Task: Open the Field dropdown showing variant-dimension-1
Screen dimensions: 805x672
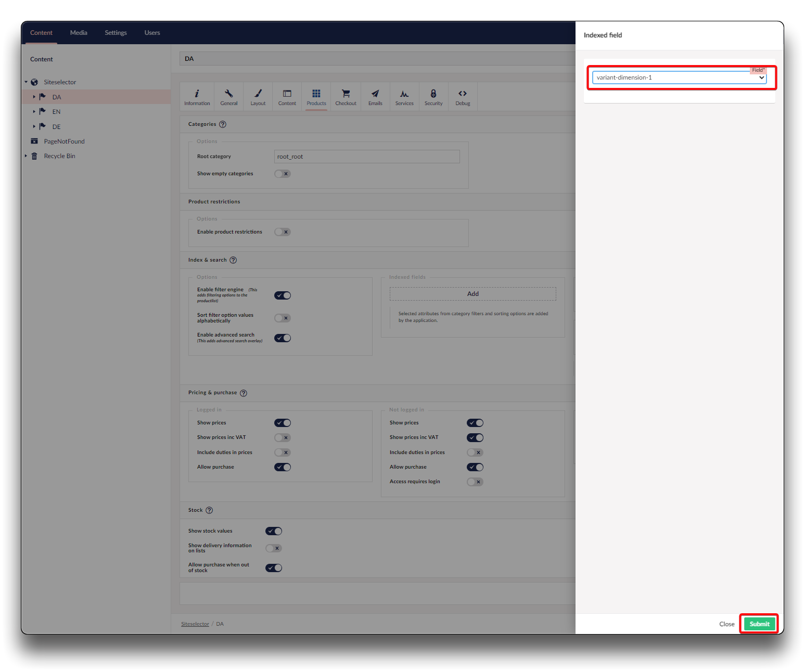Action: [679, 78]
